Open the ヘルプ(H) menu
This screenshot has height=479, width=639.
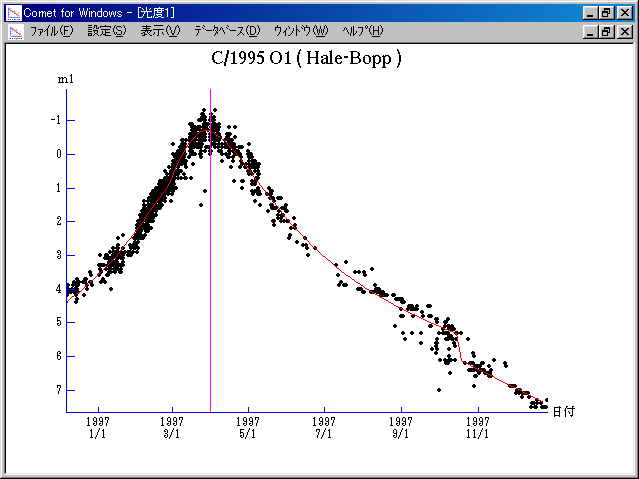363,31
